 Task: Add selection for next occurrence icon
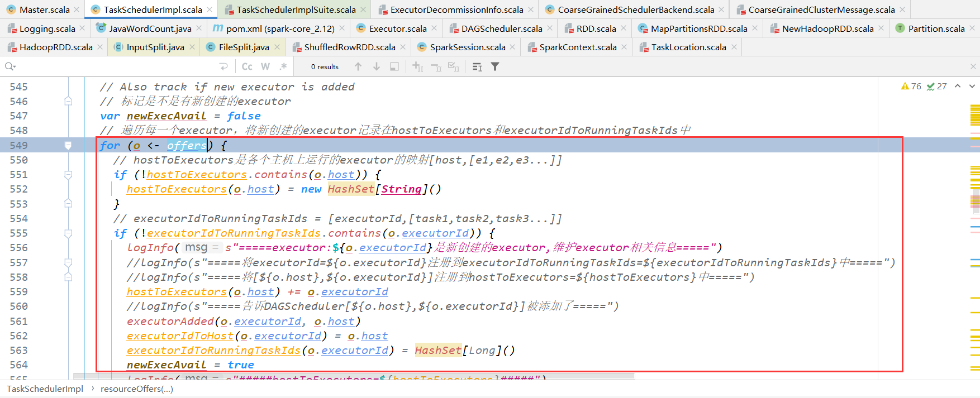point(418,66)
